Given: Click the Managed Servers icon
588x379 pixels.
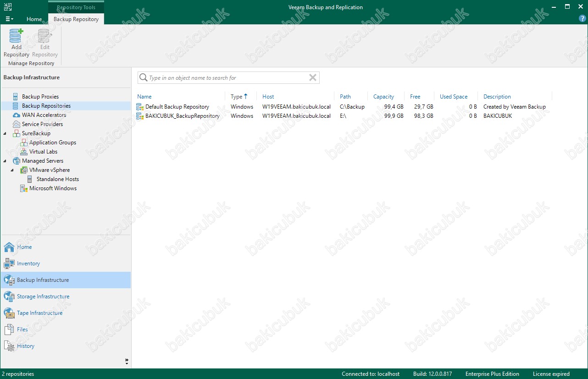Looking at the screenshot, I should click(x=16, y=161).
